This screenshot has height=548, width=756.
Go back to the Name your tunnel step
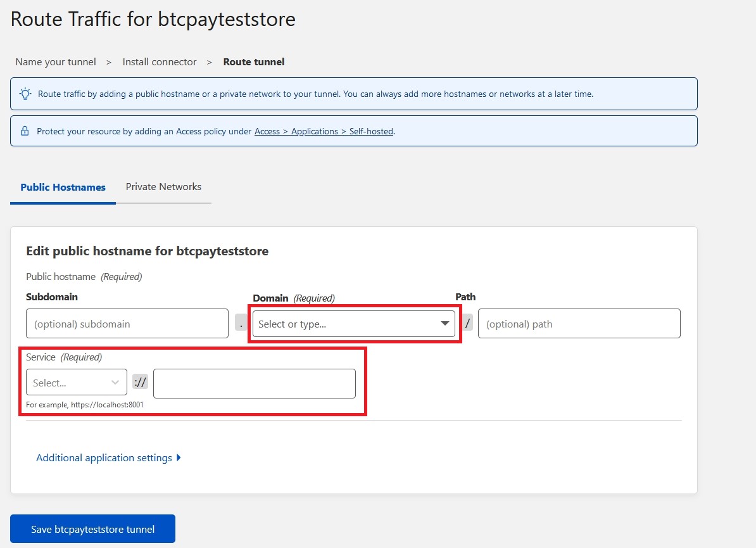pos(55,61)
